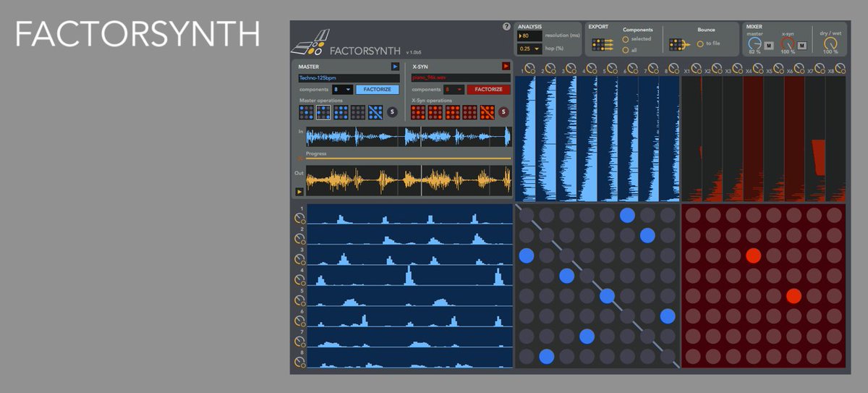The width and height of the screenshot is (868, 393).
Task: Toggle the lit red dot in X-Syn matrix row 5
Action: click(794, 296)
